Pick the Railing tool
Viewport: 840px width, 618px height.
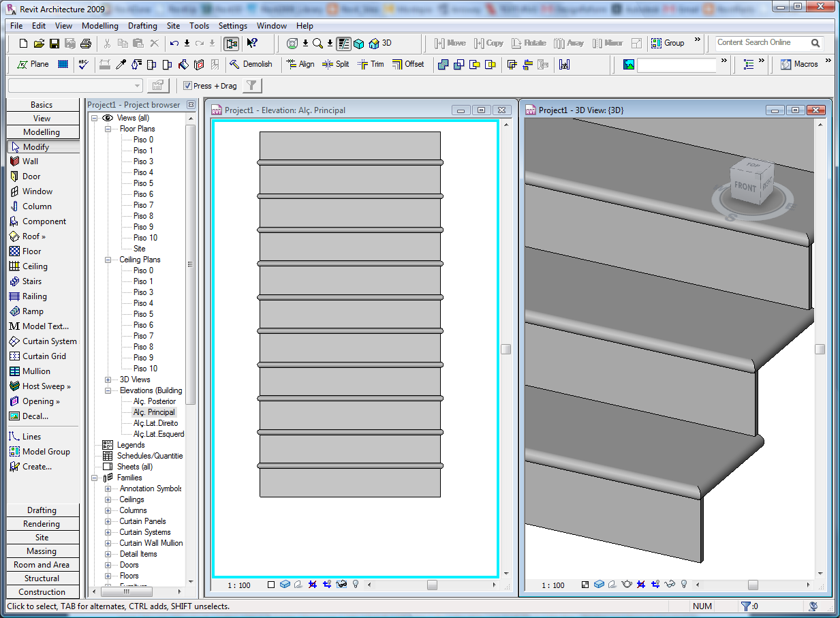click(34, 296)
